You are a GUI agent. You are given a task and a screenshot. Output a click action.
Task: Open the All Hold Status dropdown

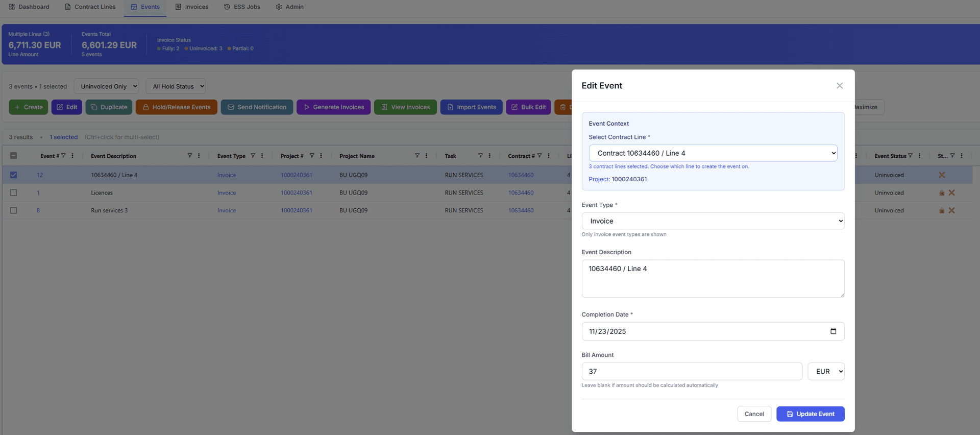pos(176,86)
